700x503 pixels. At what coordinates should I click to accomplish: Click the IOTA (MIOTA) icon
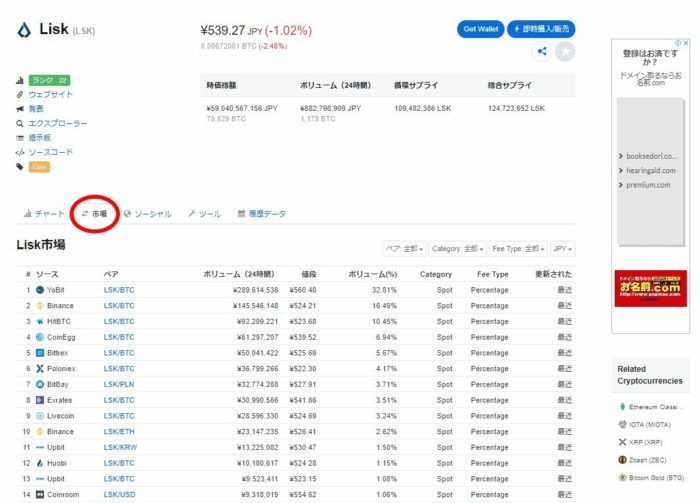pyautogui.click(x=622, y=424)
